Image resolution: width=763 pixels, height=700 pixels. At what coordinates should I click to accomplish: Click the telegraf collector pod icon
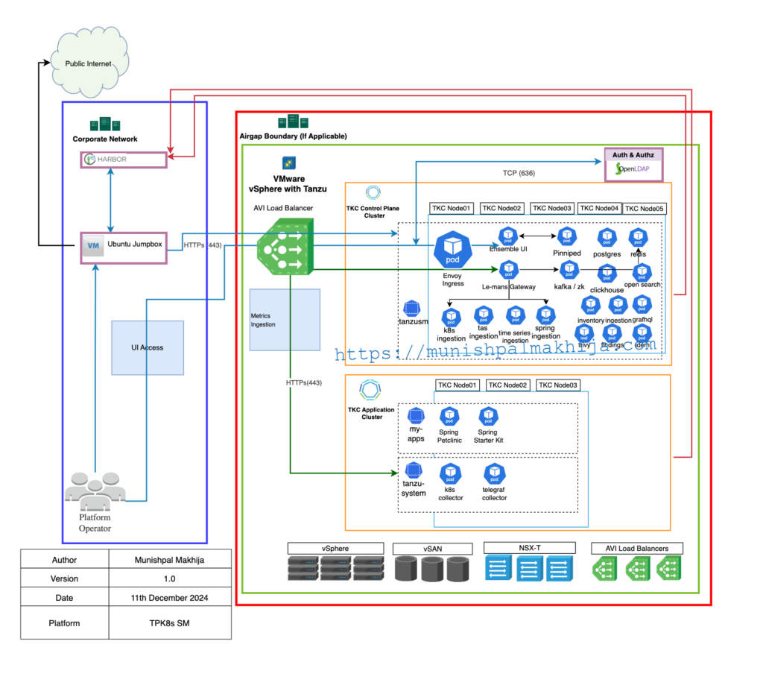495,473
